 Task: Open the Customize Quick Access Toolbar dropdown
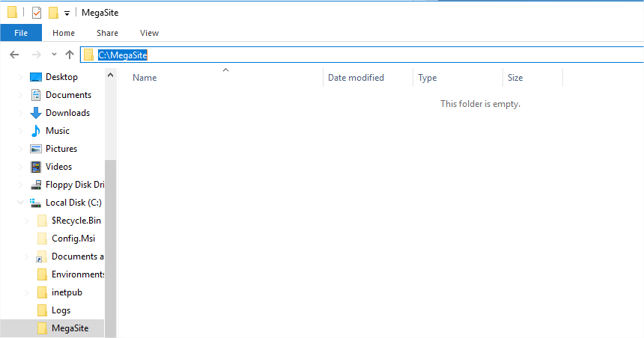(x=67, y=13)
